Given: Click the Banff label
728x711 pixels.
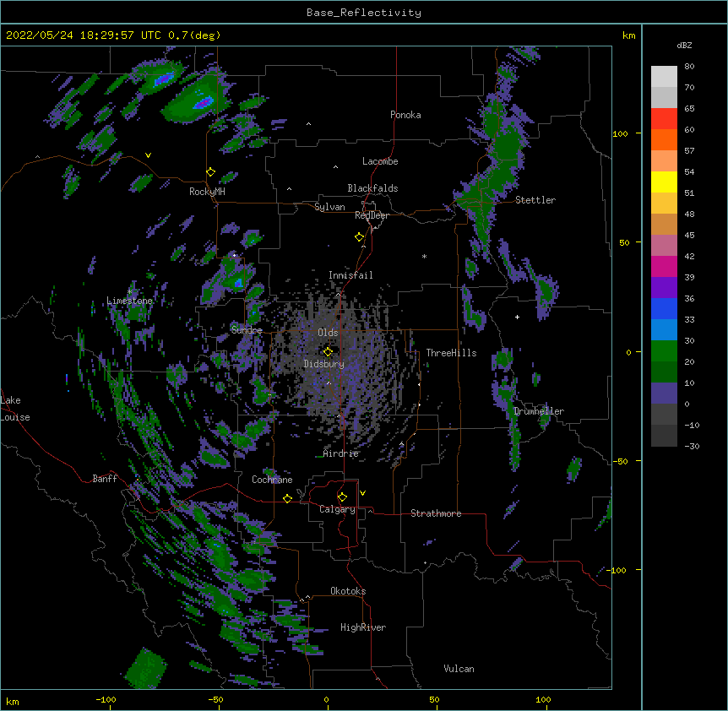Looking at the screenshot, I should click(x=105, y=479).
